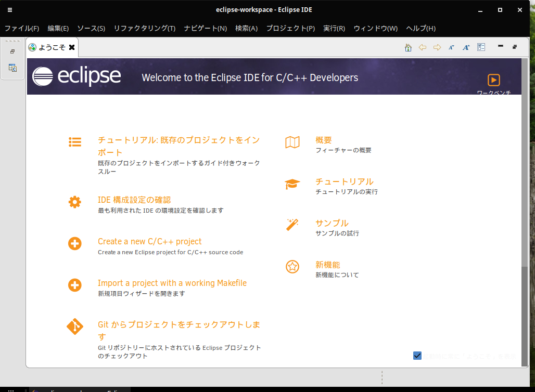Click the text 新規項目ウィザードを開きます
The height and width of the screenshot is (392, 535).
[142, 294]
